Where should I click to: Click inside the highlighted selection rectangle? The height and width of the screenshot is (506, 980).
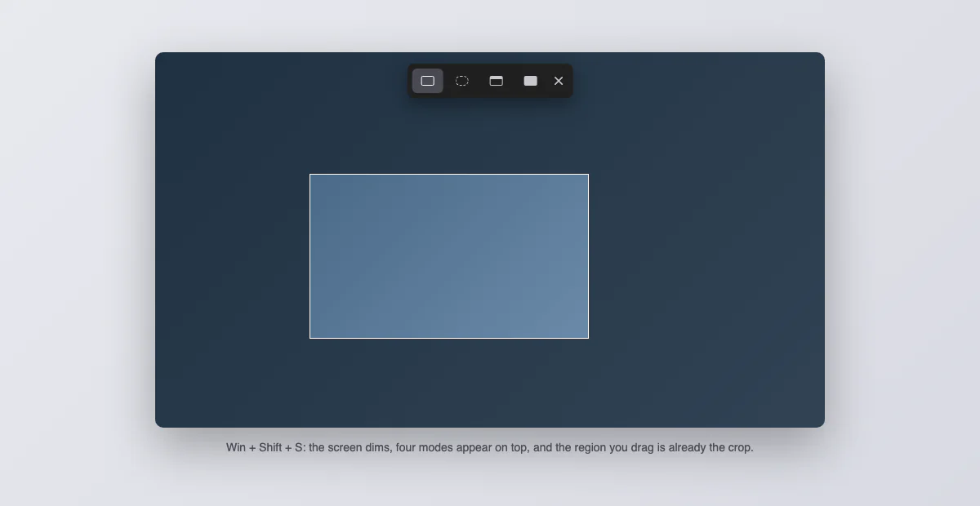449,256
